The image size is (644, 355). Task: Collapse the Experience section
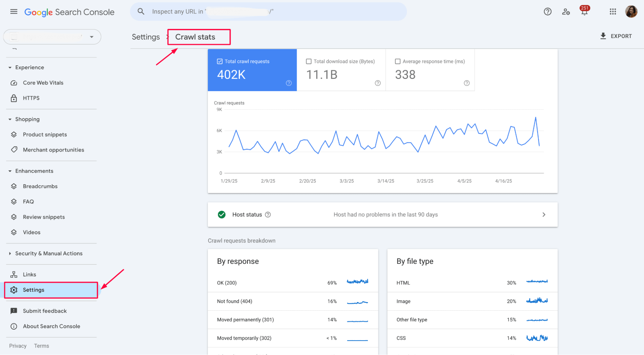[10, 68]
